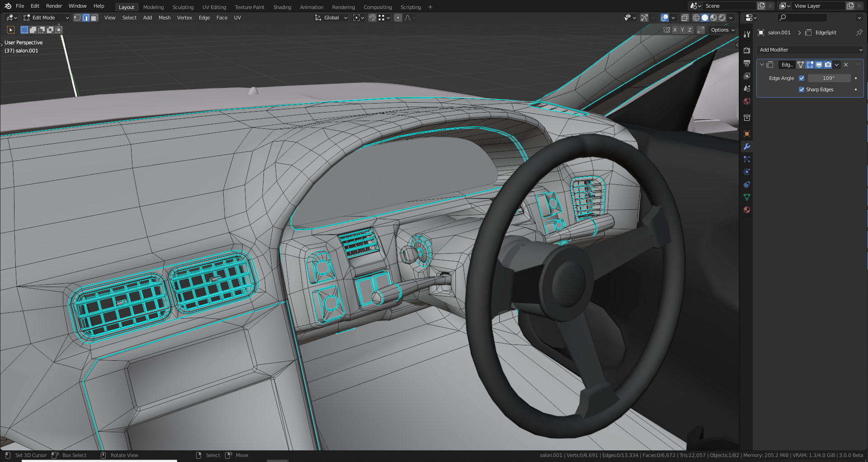Open the Scene properties tab
Screen dimensions: 868x462
tap(747, 88)
